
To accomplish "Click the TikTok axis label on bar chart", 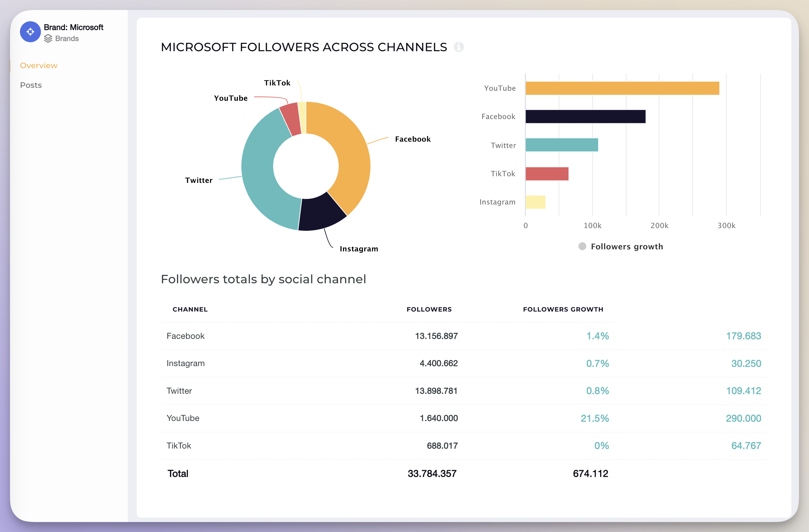I will point(503,174).
